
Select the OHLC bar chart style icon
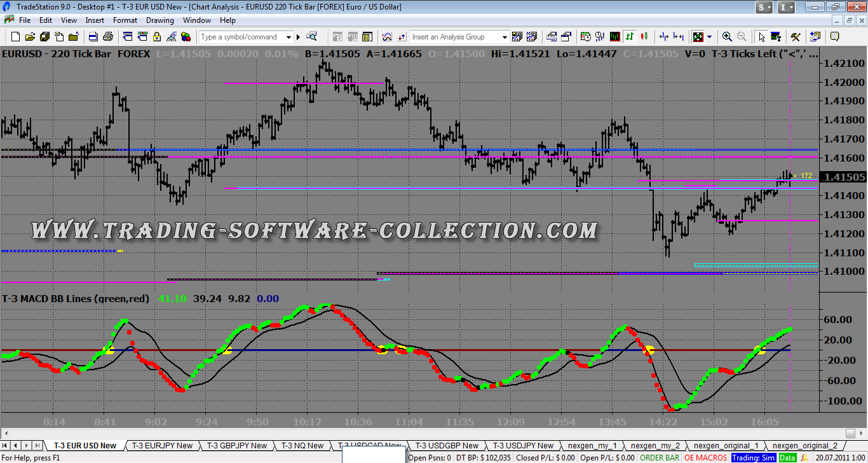(x=628, y=37)
